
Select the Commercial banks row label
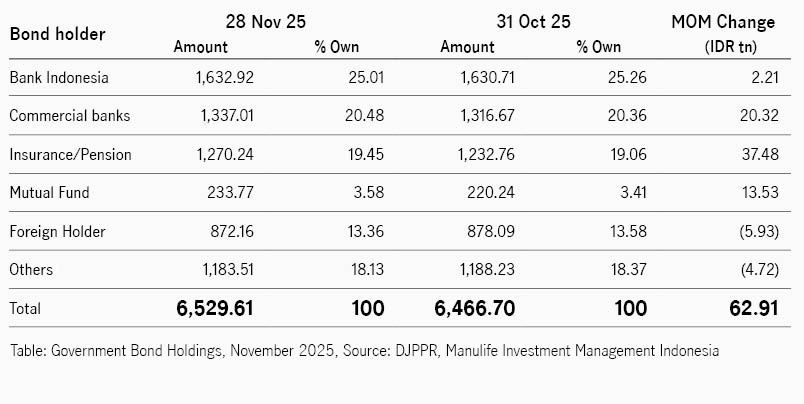click(69, 116)
